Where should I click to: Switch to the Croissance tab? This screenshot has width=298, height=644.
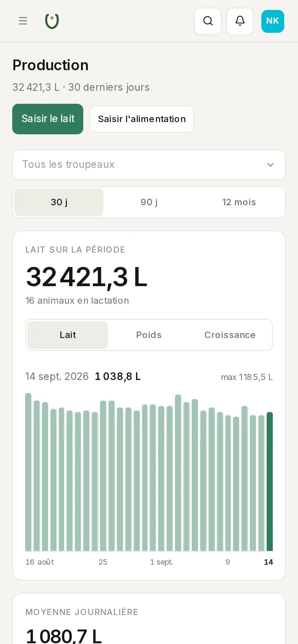230,335
